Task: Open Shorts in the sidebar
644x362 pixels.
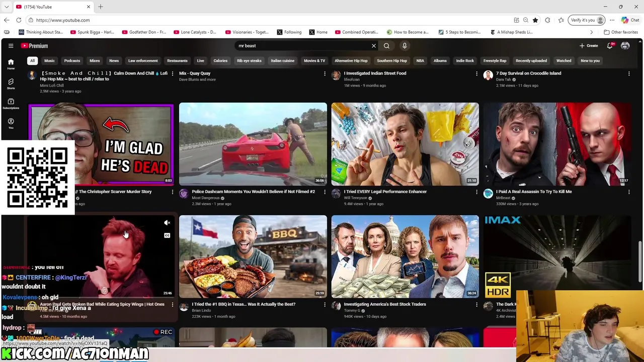Action: [x=11, y=84]
